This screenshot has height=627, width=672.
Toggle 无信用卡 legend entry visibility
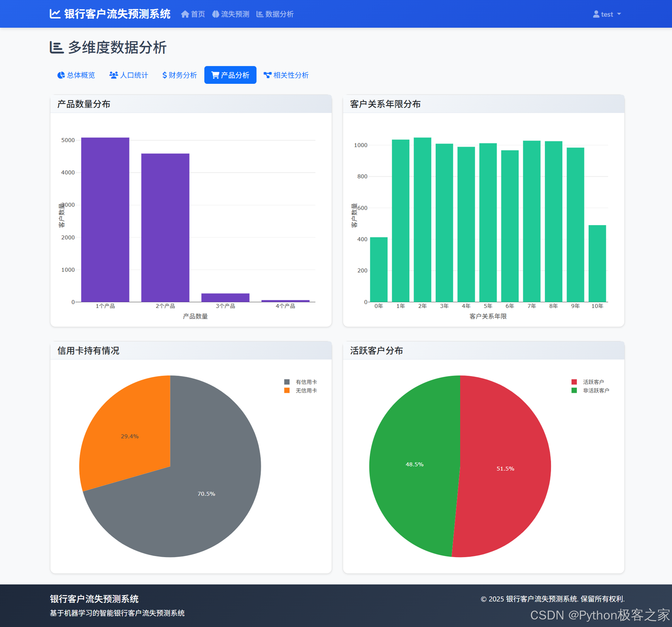click(x=306, y=391)
